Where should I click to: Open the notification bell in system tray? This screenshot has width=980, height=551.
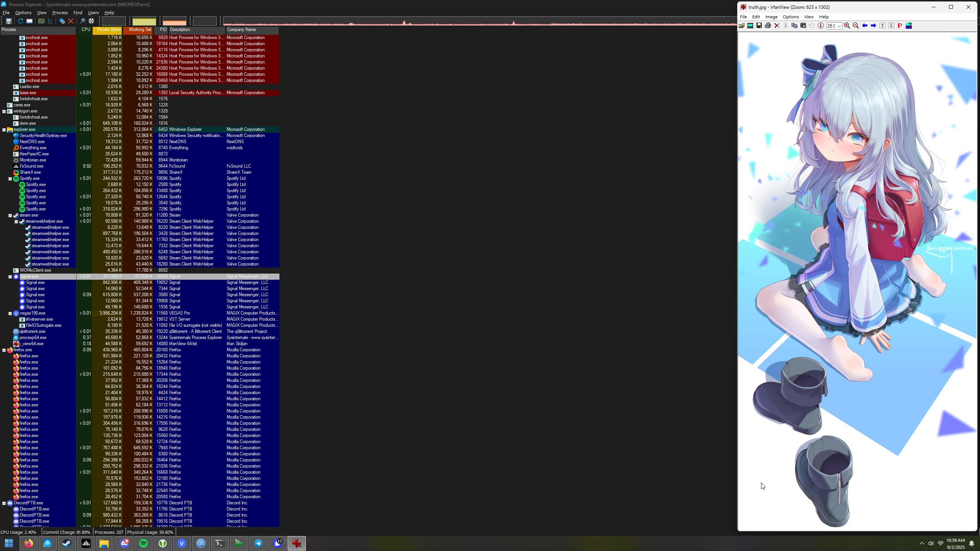pyautogui.click(x=972, y=543)
